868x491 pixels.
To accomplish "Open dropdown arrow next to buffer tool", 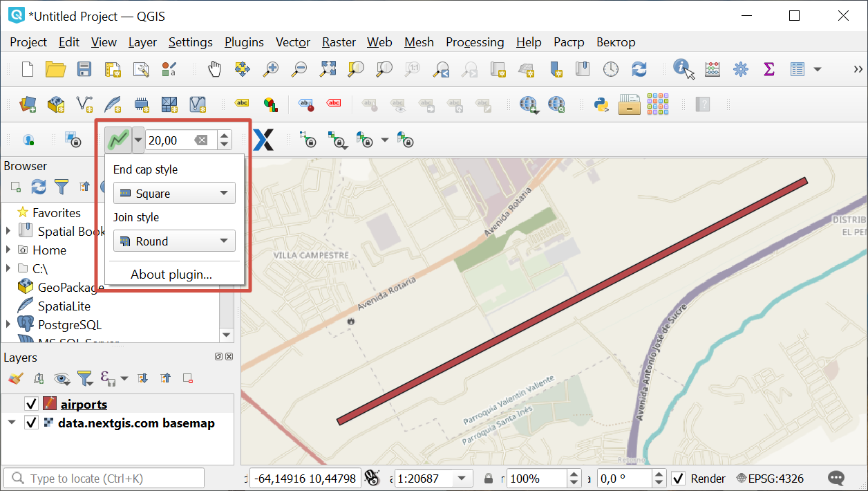I will click(x=138, y=140).
